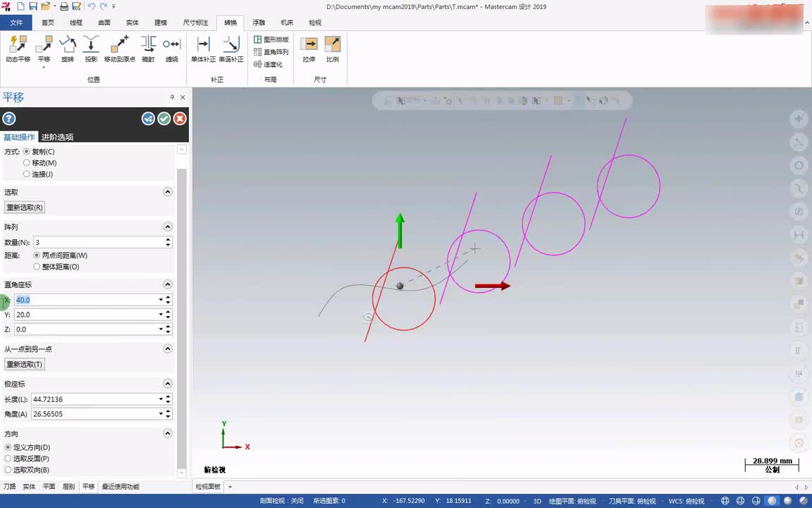Close the 平移 panel with X
This screenshot has height=508, width=812.
click(183, 97)
